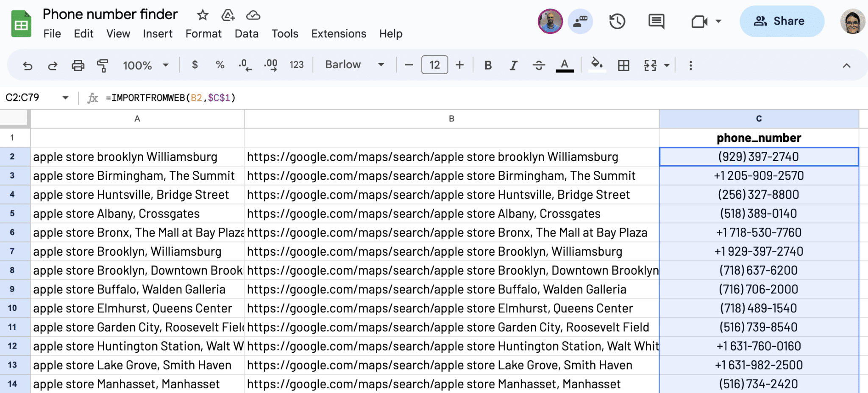
Task: Apply percent format
Action: pyautogui.click(x=220, y=65)
